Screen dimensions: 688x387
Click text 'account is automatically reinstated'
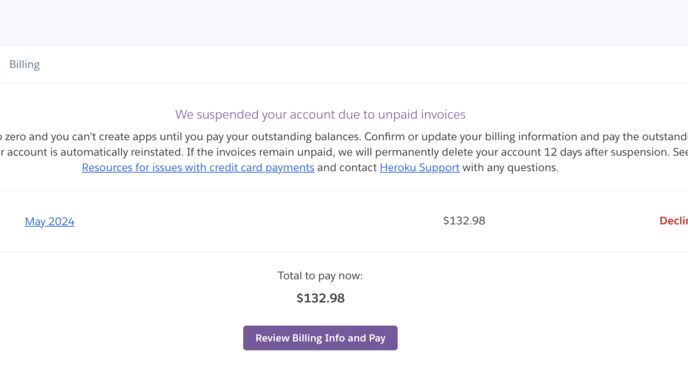[95, 152]
